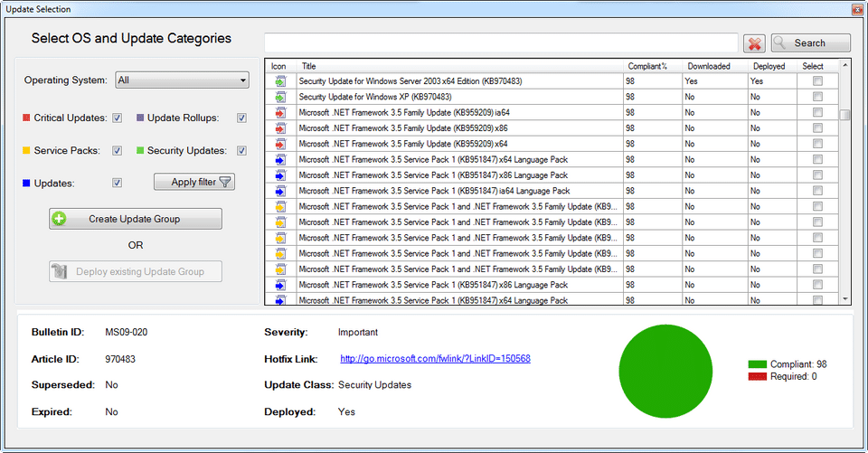The width and height of the screenshot is (868, 453).
Task: Sort by the Title column header
Action: (459, 66)
